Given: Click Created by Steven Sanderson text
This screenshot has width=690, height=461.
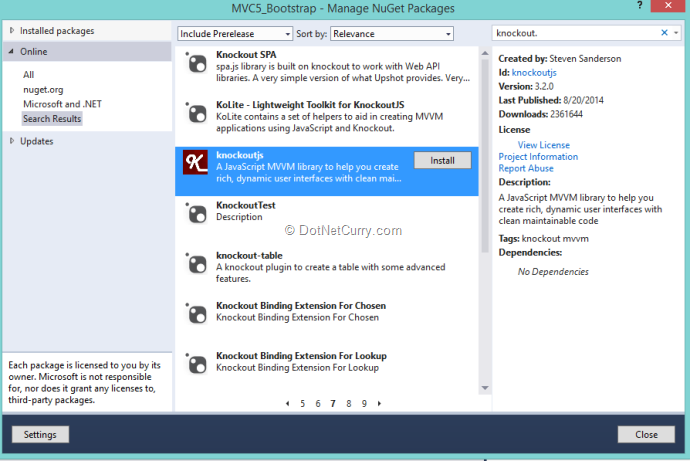Looking at the screenshot, I should click(x=560, y=59).
